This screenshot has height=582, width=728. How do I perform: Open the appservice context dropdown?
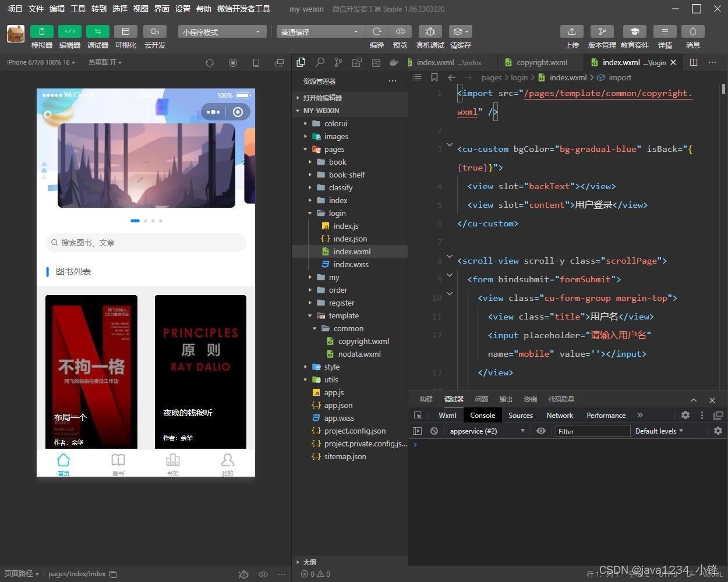(x=487, y=431)
